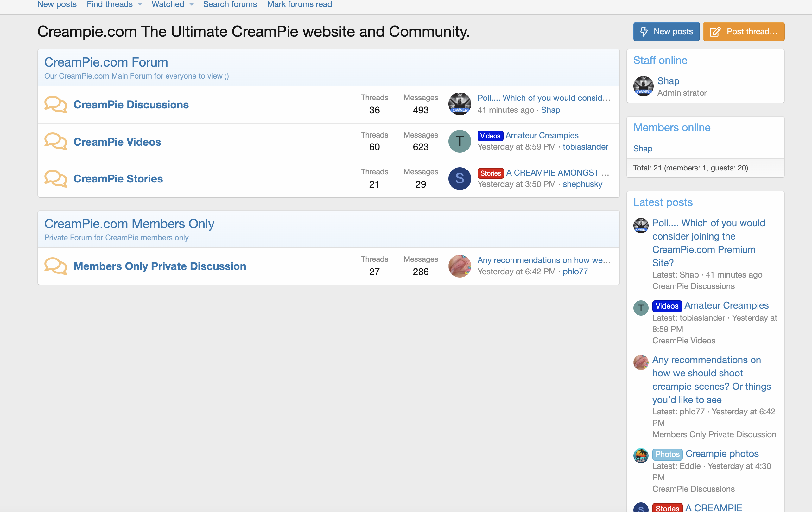Open the Latest posts heading

pos(663,203)
